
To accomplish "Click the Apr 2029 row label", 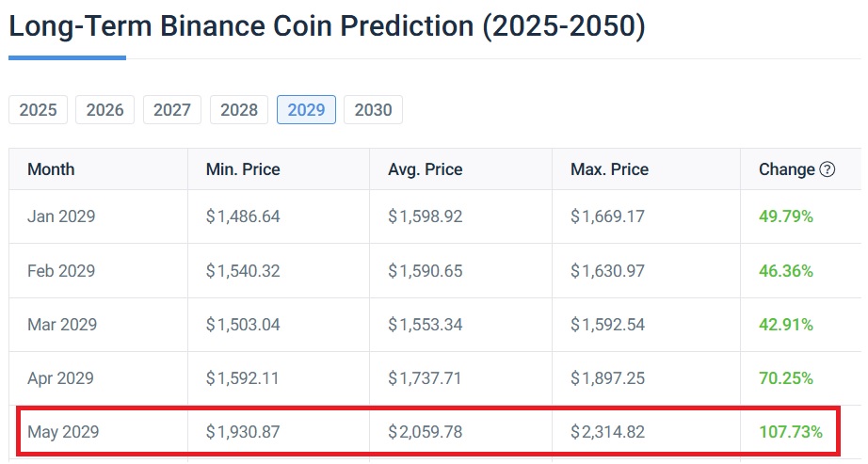I will (61, 379).
